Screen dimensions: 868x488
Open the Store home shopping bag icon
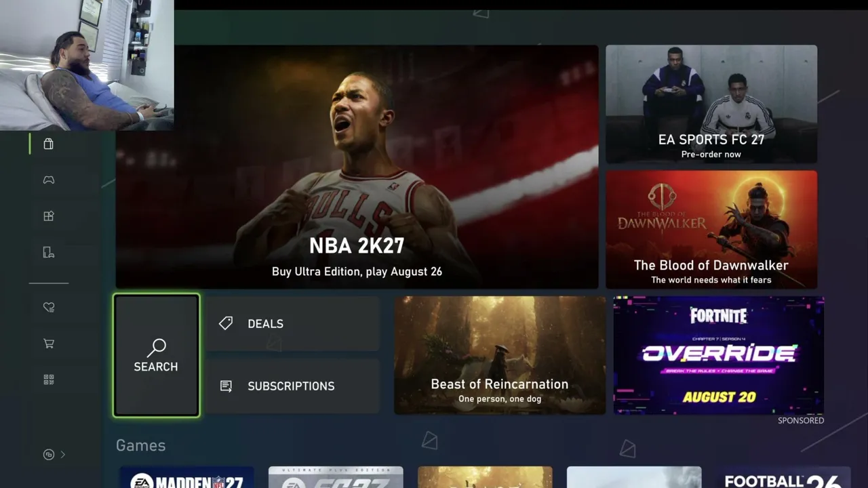click(48, 144)
